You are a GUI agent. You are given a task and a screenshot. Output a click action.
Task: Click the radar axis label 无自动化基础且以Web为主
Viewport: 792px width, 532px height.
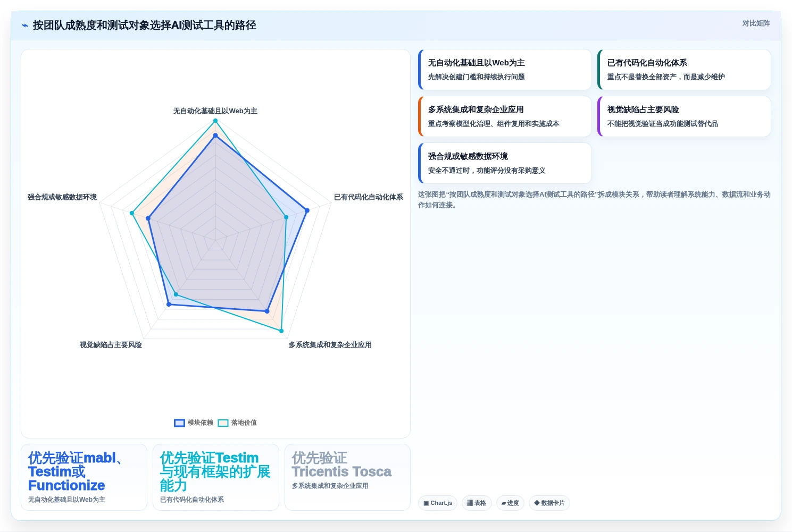215,111
